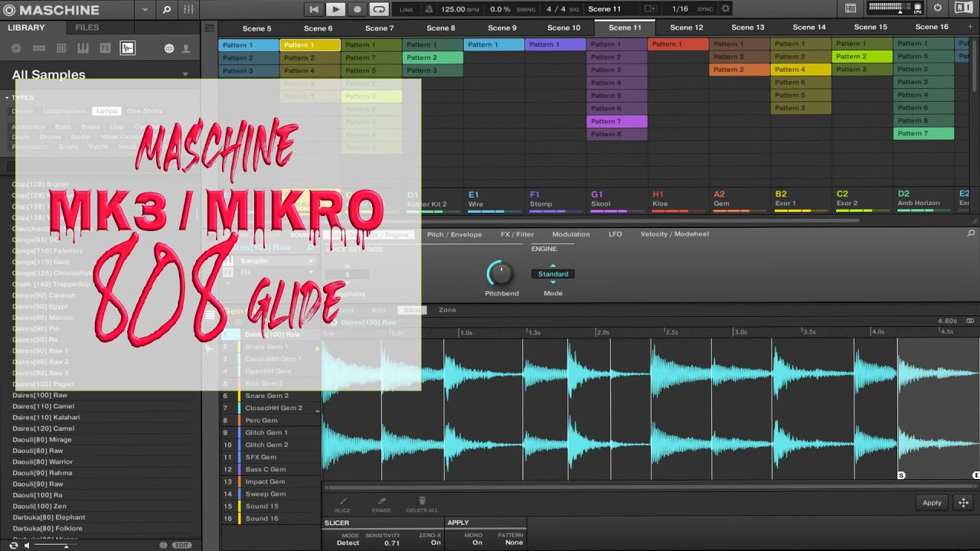Click the master level meter
The height and width of the screenshot is (551, 980).
coord(896,8)
